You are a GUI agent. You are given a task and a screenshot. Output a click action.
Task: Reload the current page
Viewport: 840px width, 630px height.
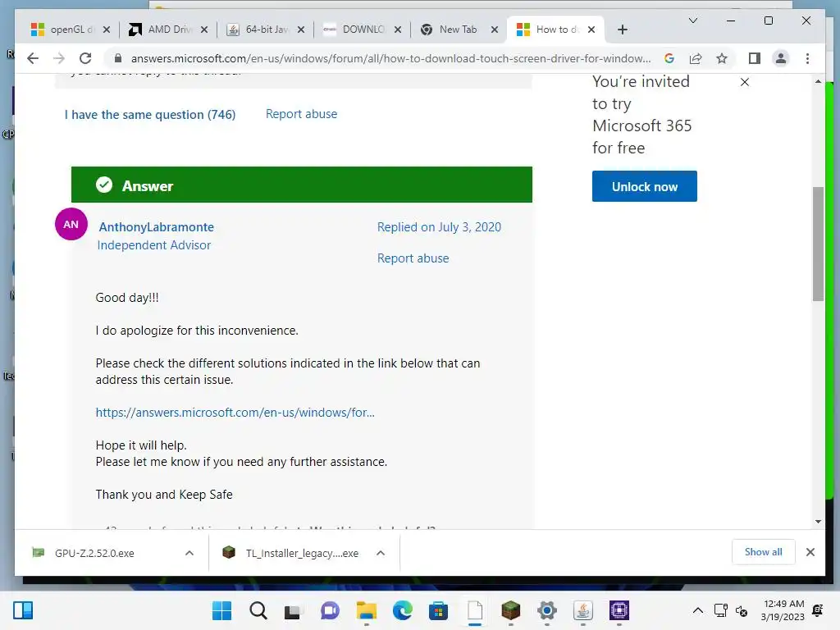pos(85,58)
